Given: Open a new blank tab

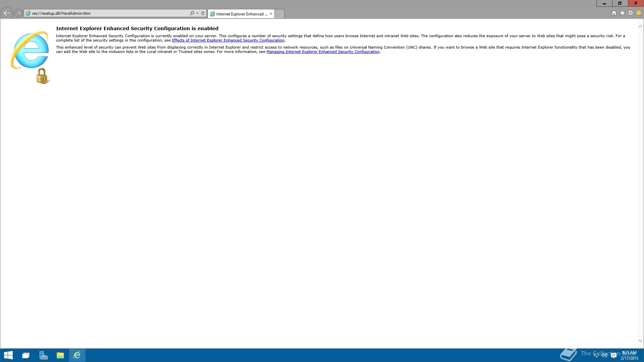Looking at the screenshot, I should pyautogui.click(x=279, y=14).
